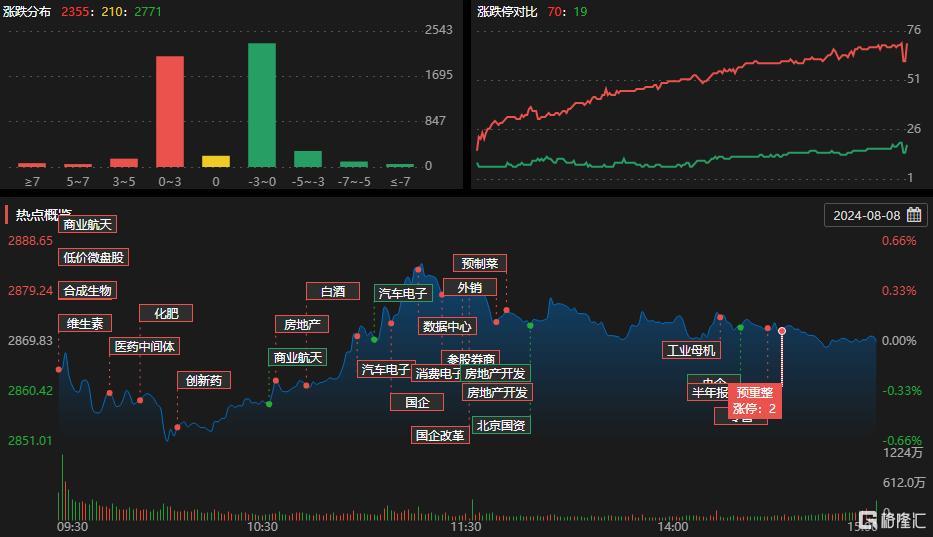This screenshot has height=537, width=933.
Task: Click the 商业航天 red tag at top
Action: coord(87,224)
